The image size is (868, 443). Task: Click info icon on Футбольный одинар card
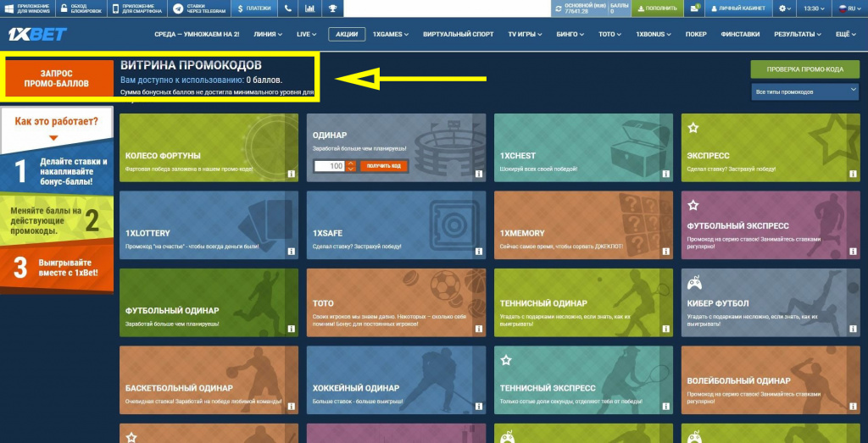(x=291, y=329)
